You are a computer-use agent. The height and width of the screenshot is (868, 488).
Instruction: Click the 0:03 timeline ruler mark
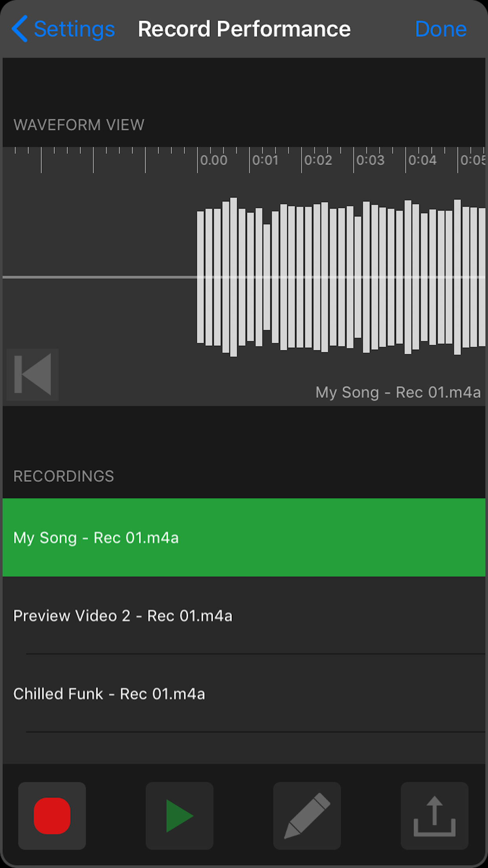click(x=370, y=160)
